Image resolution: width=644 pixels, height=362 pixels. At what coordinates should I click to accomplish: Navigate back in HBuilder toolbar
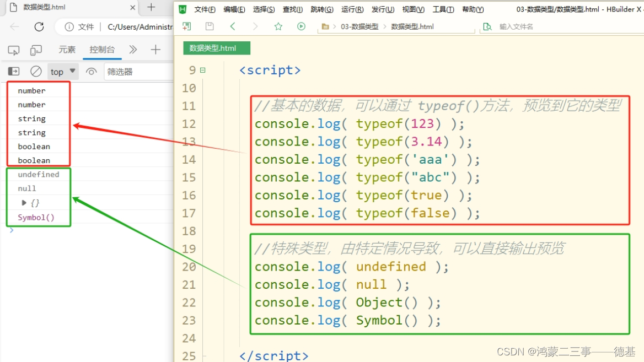click(233, 26)
